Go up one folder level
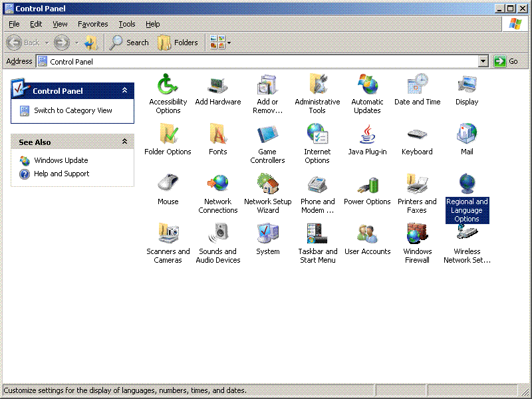Screen dimensions: 532x399 pyautogui.click(x=91, y=43)
